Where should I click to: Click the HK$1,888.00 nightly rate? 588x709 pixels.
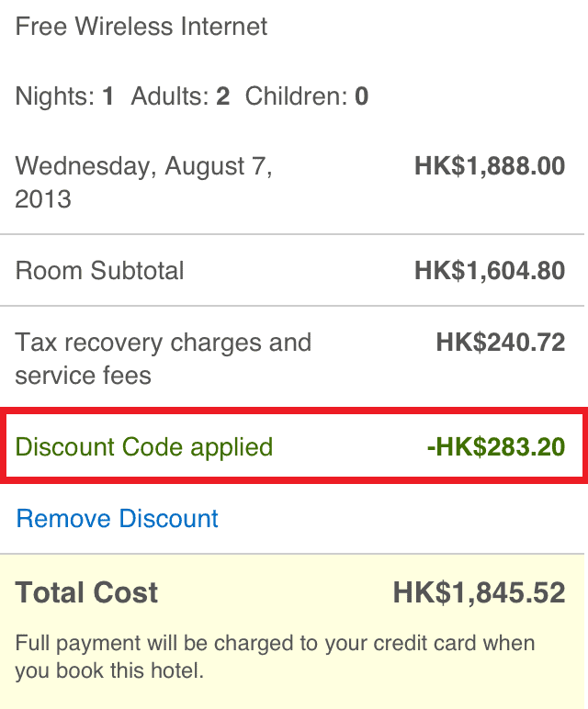[x=490, y=166]
